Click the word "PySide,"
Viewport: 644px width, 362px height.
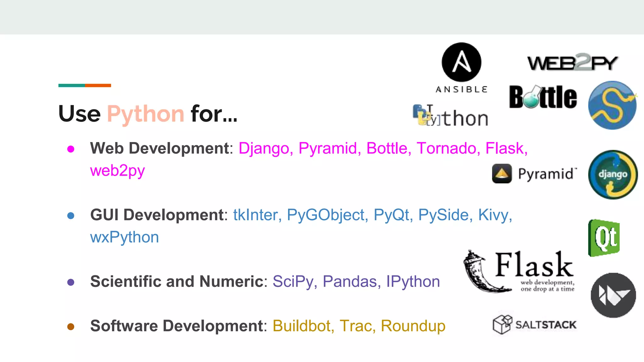click(x=445, y=216)
